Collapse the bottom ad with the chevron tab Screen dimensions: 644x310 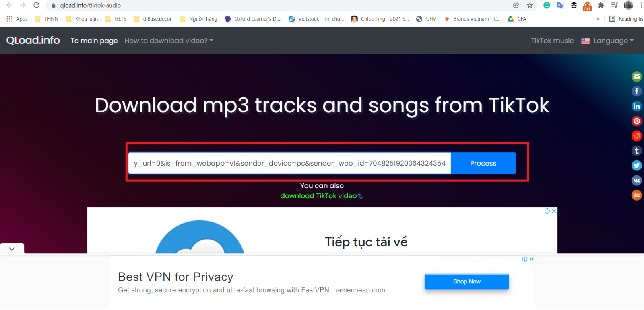click(x=12, y=249)
